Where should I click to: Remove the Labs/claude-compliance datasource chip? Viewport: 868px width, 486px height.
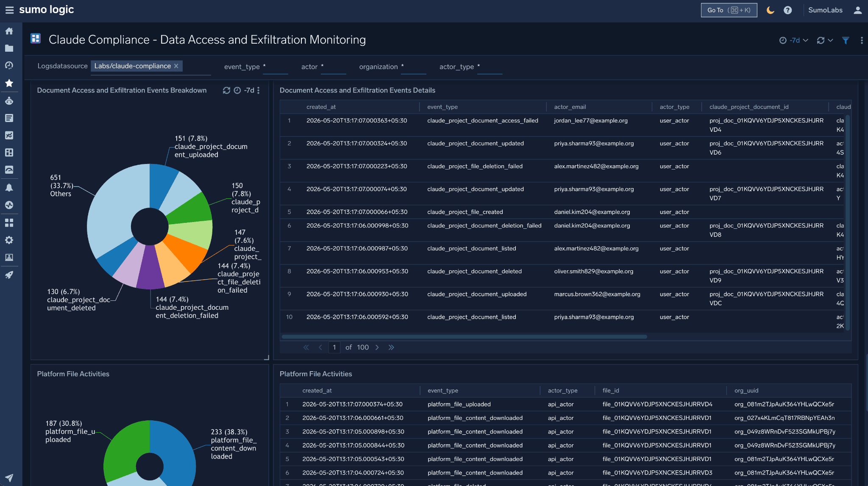click(x=176, y=66)
